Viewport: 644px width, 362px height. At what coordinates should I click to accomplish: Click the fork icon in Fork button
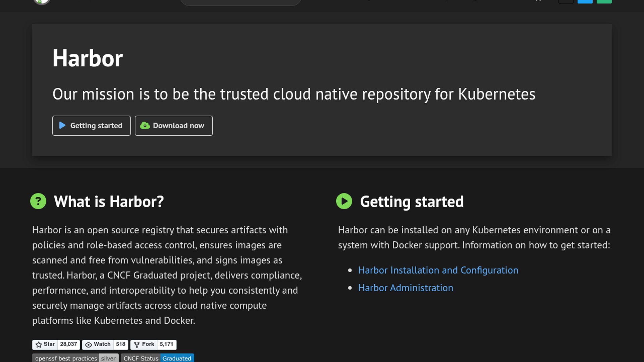137,345
